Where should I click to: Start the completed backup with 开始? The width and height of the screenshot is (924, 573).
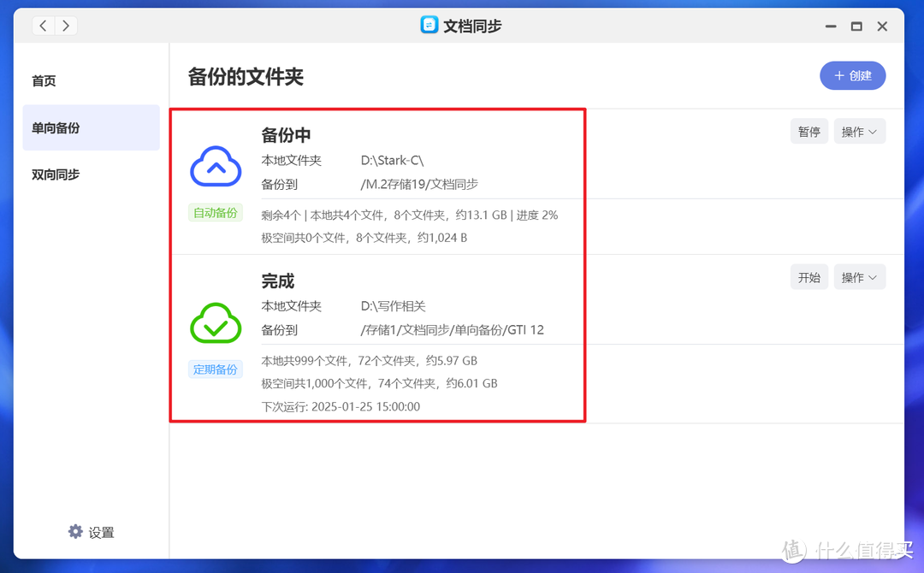[x=808, y=276]
